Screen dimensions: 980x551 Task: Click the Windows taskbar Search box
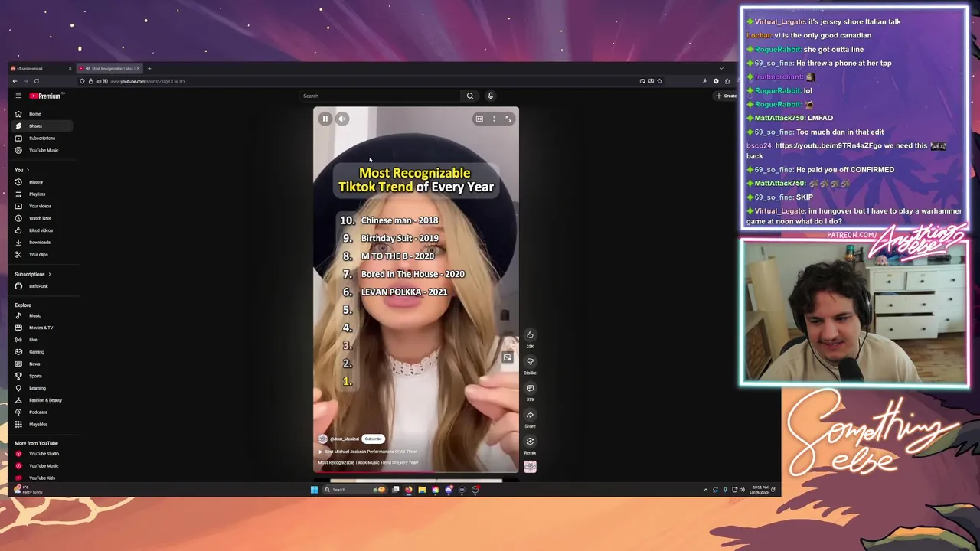[x=356, y=490]
